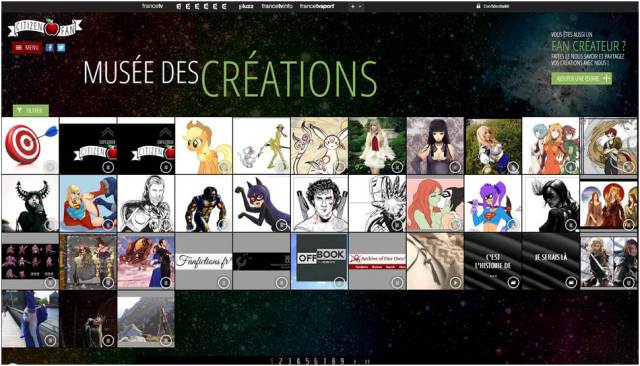Click image icon on mountain landscape thumbnail
The height and width of the screenshot is (366, 640).
(x=166, y=340)
